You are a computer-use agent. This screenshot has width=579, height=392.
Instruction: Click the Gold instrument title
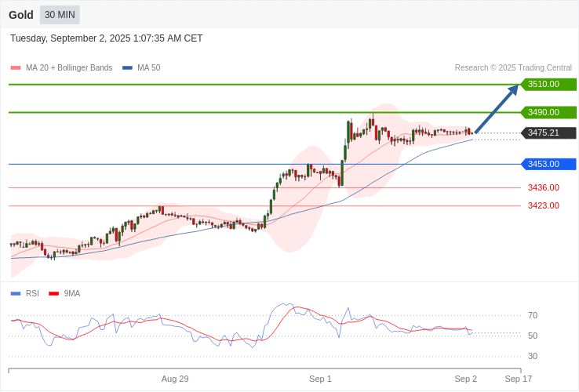21,15
